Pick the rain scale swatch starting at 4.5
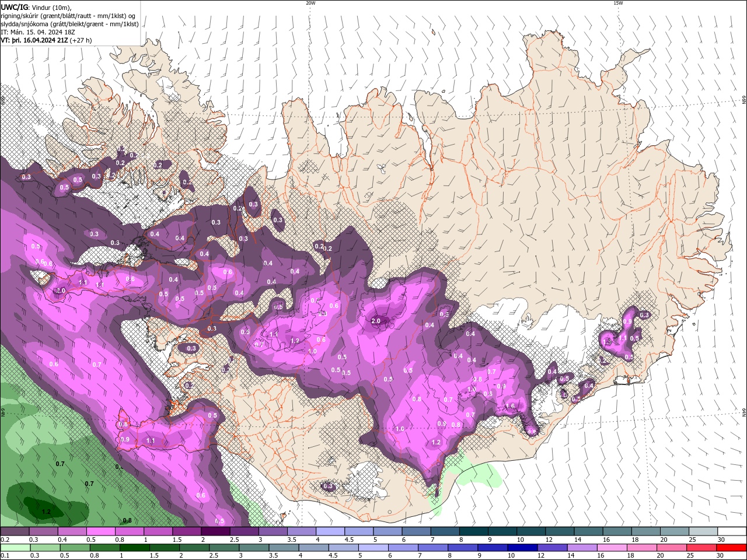The height and width of the screenshot is (560, 747). click(x=343, y=548)
